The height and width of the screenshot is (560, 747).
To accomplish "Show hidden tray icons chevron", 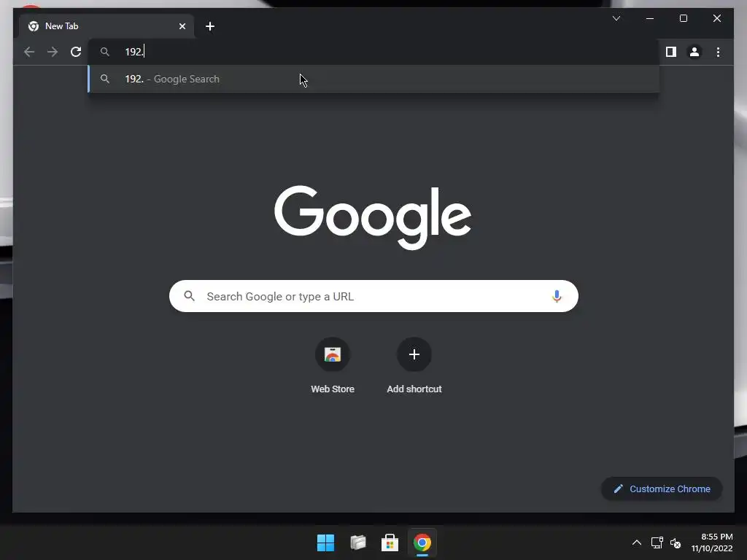I will [636, 542].
